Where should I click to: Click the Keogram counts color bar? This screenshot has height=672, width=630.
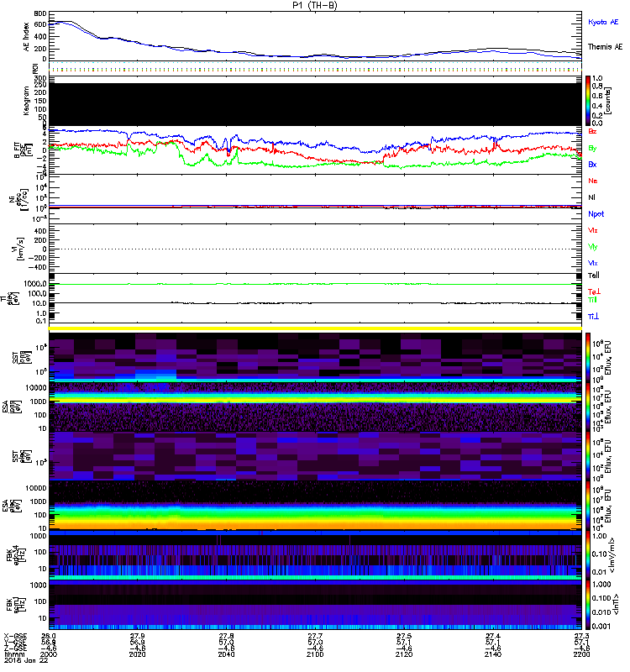[589, 101]
